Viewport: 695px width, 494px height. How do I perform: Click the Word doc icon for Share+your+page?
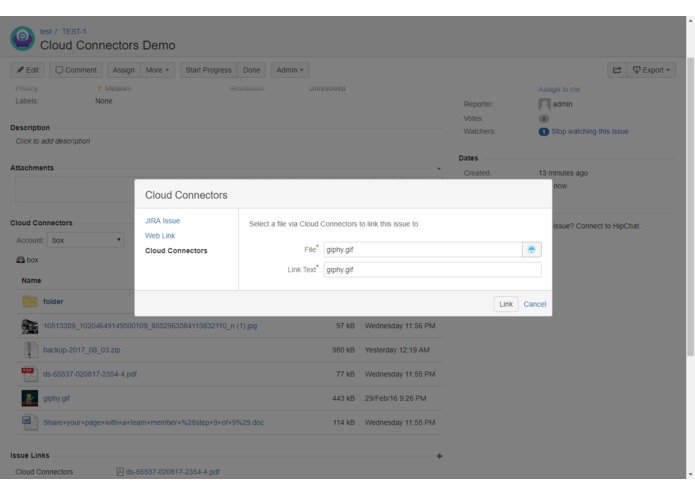point(30,422)
